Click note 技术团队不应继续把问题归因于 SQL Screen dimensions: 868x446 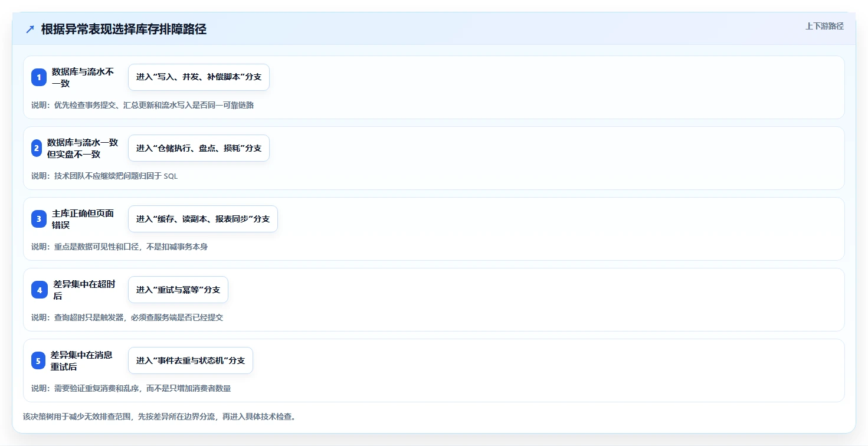click(x=104, y=176)
